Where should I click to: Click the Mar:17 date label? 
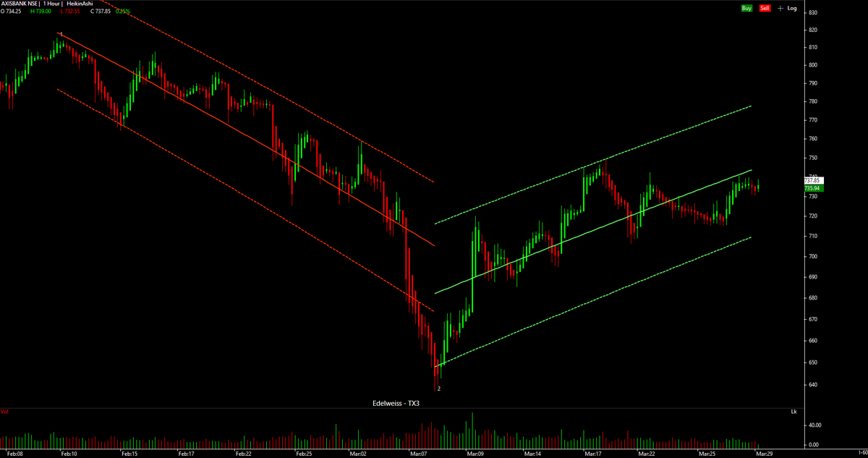click(x=593, y=454)
